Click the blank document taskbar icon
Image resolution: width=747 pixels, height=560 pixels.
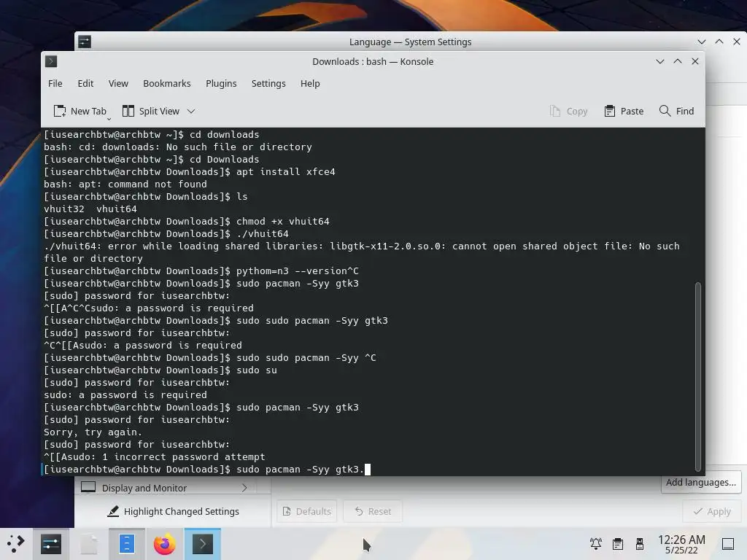(89, 544)
